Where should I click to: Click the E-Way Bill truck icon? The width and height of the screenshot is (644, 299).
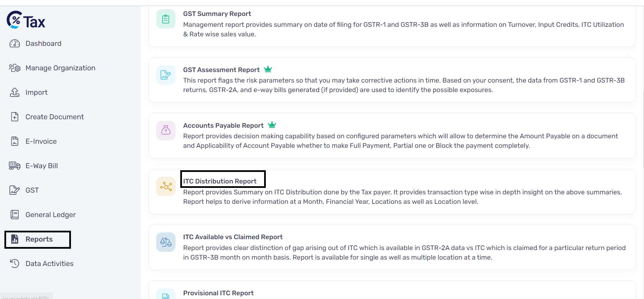(x=15, y=166)
